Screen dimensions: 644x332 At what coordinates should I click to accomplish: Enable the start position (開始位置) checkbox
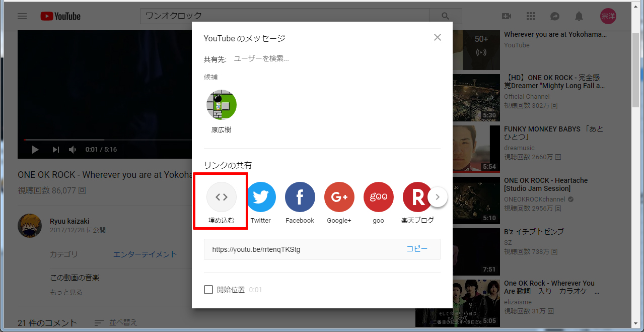coord(208,290)
